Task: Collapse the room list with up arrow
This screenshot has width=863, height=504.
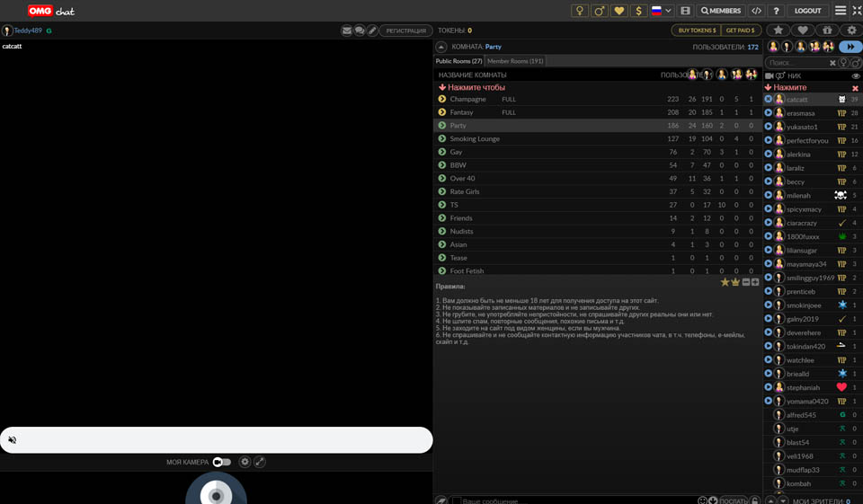Action: 441,47
